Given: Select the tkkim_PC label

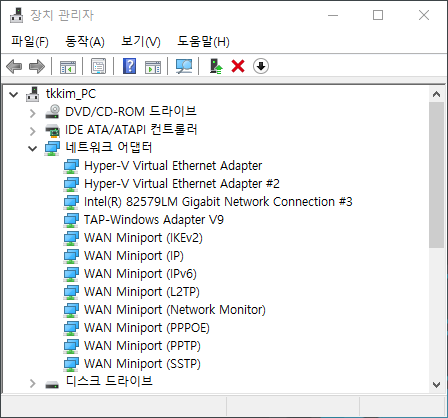Looking at the screenshot, I should 71,94.
